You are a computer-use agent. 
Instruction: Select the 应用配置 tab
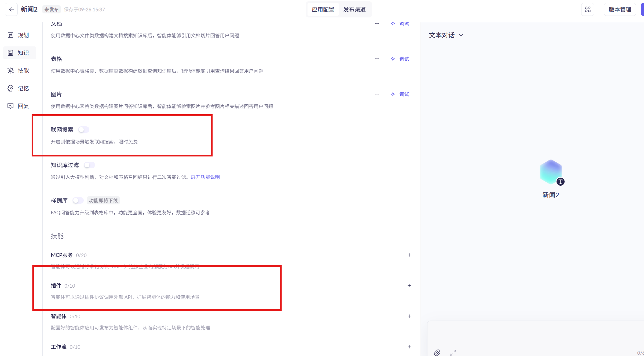(323, 9)
